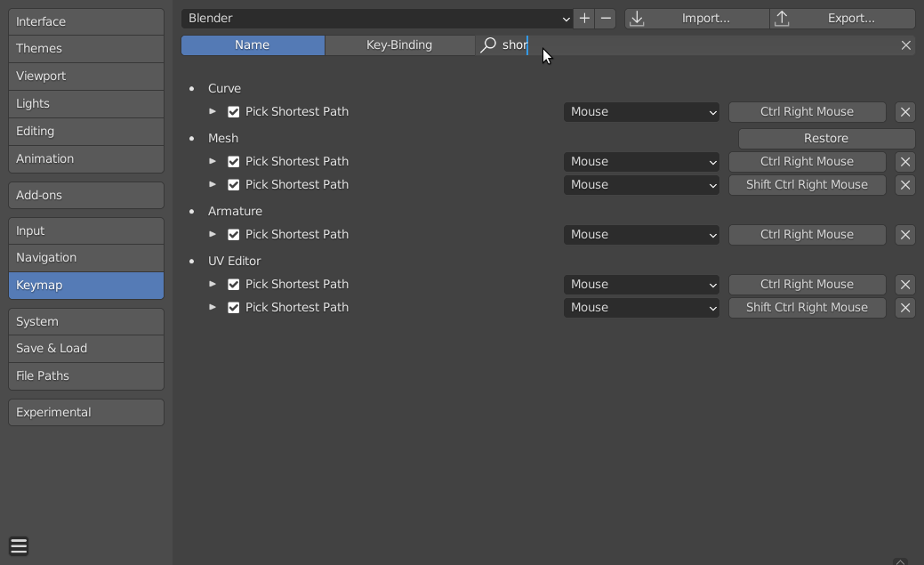Click the Shift Ctrl Right Mouse binding button
The height and width of the screenshot is (565, 924).
point(807,184)
